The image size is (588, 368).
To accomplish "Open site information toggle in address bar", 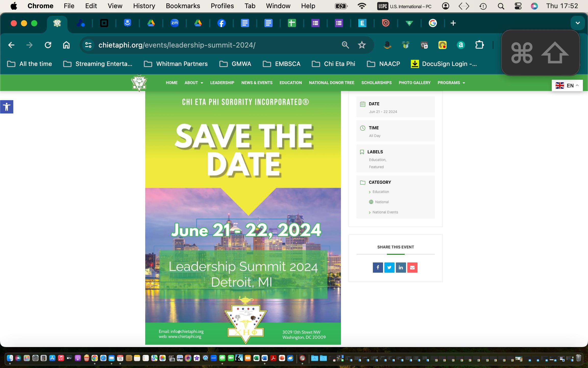I will click(x=88, y=45).
